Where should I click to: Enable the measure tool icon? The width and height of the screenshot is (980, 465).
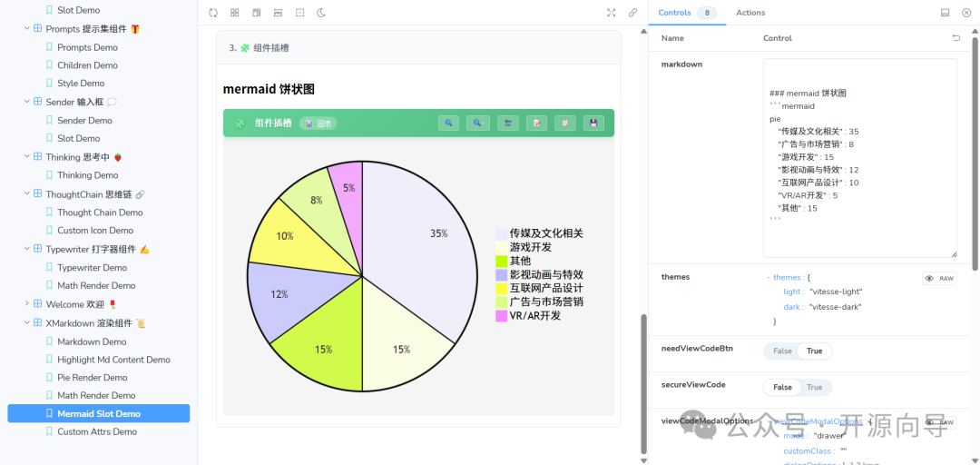click(x=279, y=13)
